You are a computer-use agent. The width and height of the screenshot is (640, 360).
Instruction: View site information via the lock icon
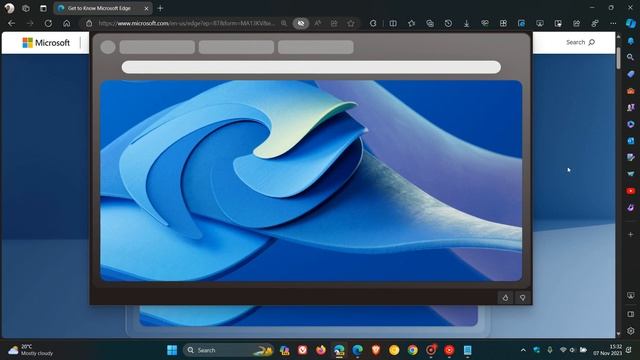tap(89, 23)
